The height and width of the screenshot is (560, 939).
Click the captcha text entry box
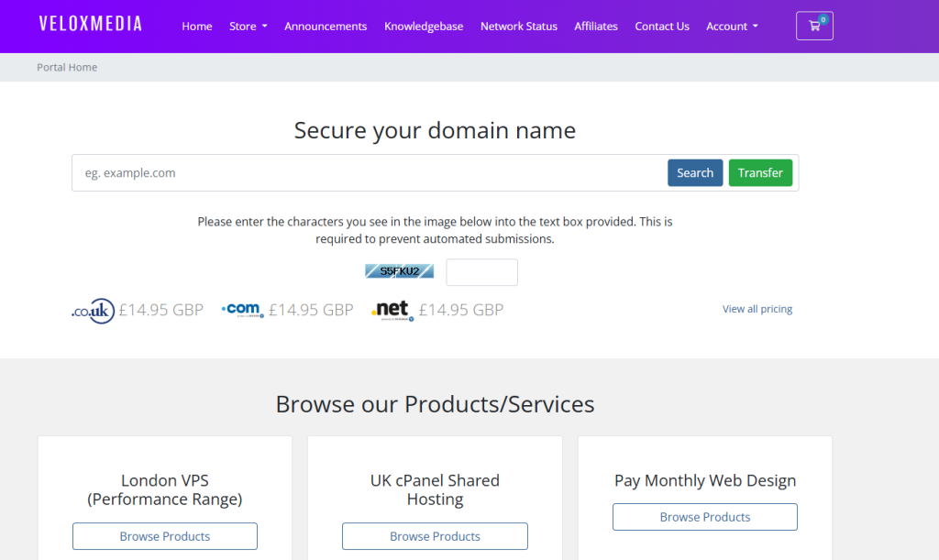point(481,272)
